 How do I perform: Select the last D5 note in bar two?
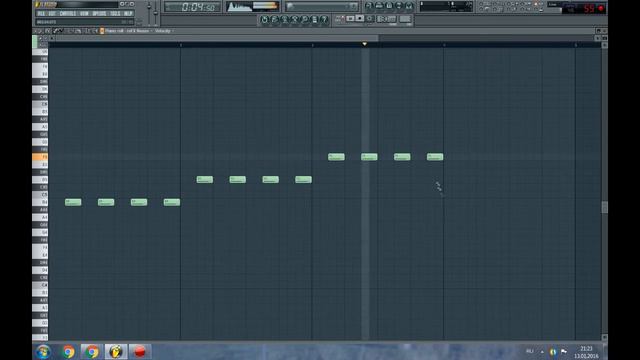coord(303,180)
